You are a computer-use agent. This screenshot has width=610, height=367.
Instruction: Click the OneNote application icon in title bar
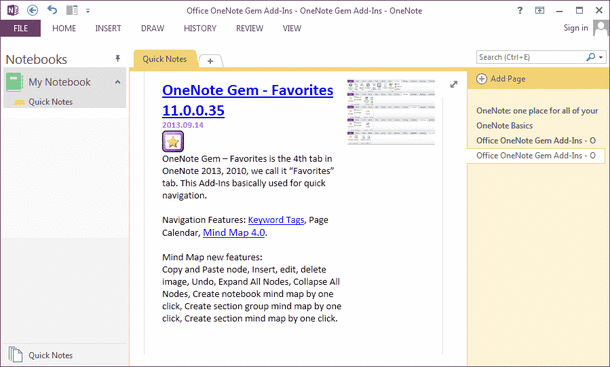(12, 10)
